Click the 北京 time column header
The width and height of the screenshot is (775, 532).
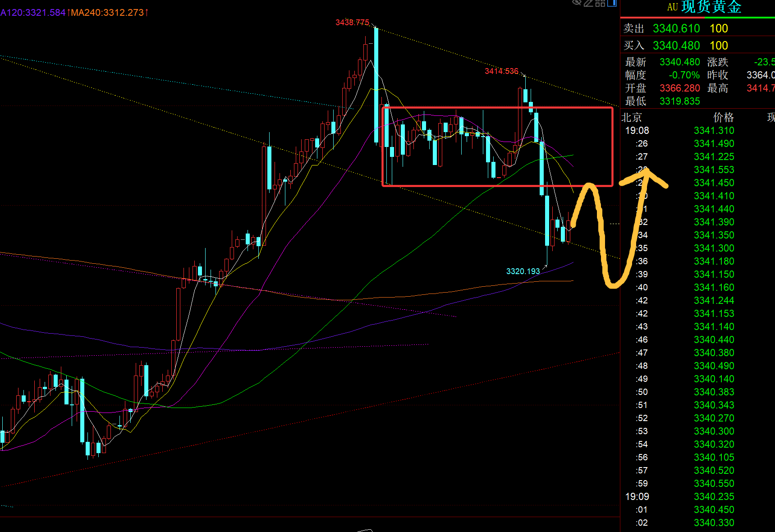[x=631, y=118]
